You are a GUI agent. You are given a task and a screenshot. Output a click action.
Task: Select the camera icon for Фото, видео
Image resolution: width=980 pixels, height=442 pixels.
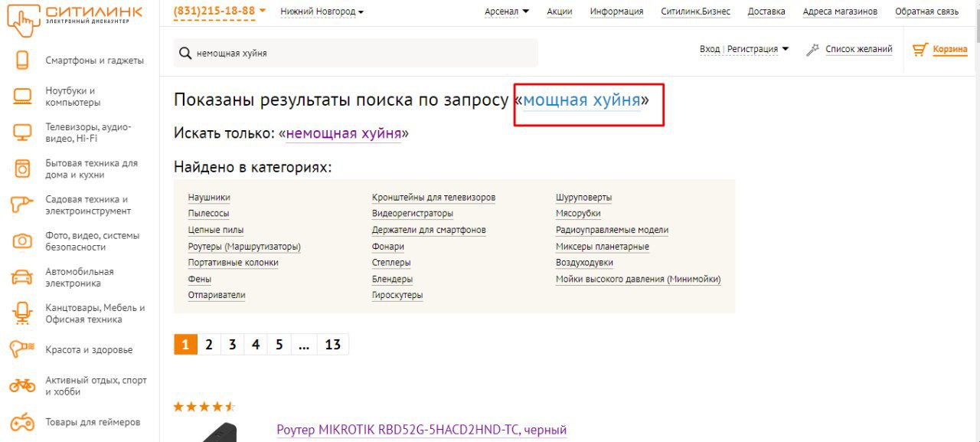(x=22, y=241)
